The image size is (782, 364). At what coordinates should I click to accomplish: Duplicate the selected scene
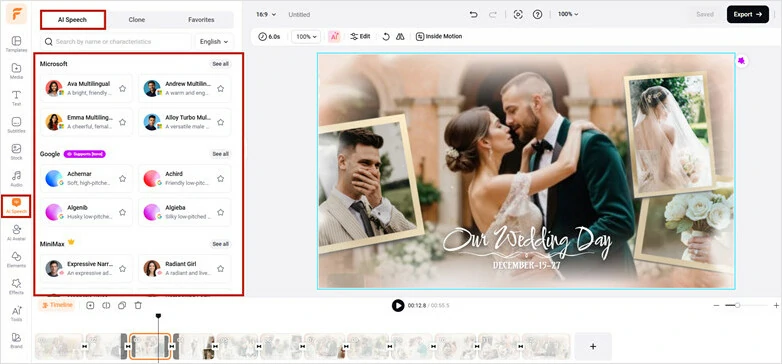[122, 305]
